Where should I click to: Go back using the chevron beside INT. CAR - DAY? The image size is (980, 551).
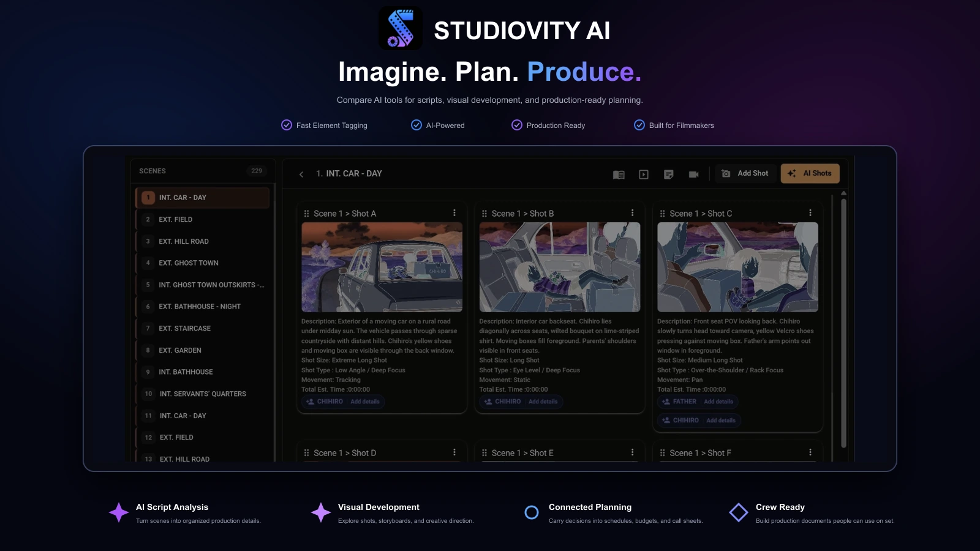coord(301,174)
